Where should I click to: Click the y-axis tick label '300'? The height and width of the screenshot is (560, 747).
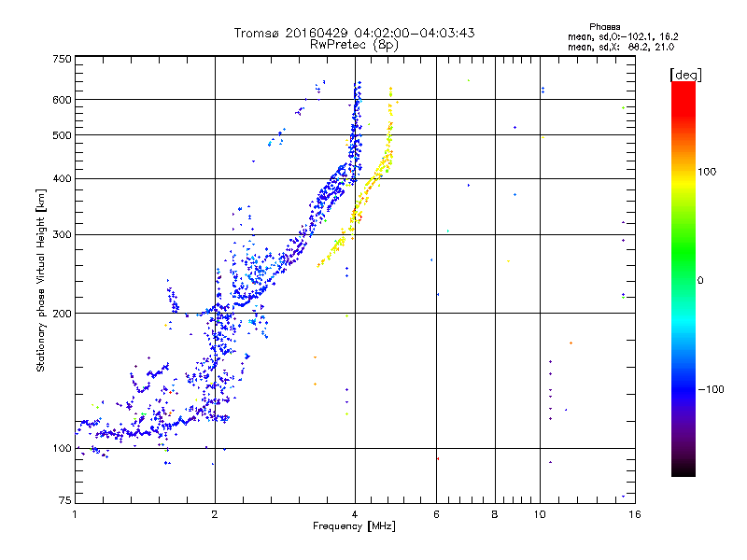coord(62,234)
